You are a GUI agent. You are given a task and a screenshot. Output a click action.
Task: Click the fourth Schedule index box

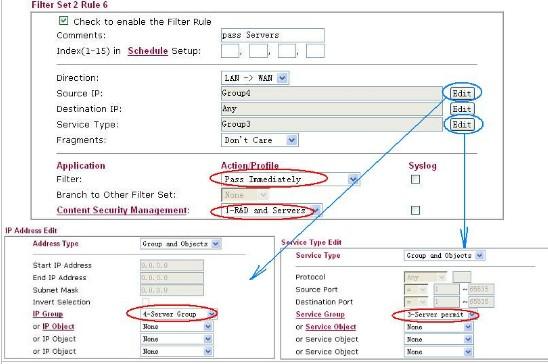click(x=315, y=51)
